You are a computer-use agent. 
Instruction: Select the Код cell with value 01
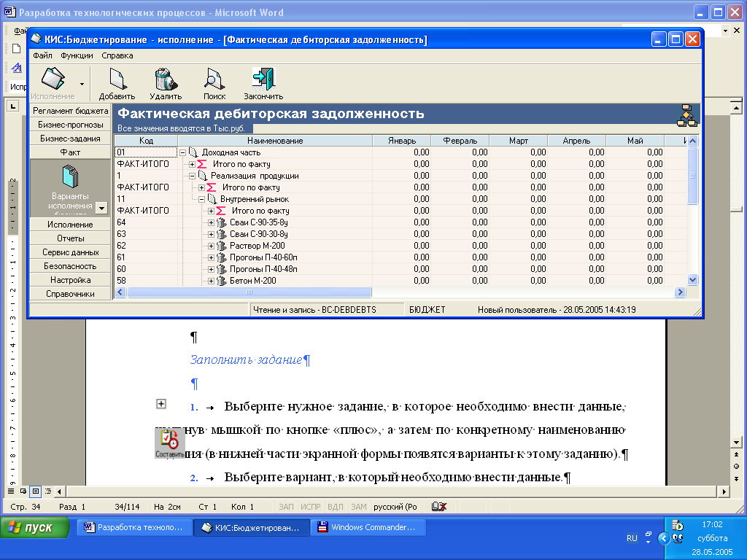(146, 152)
